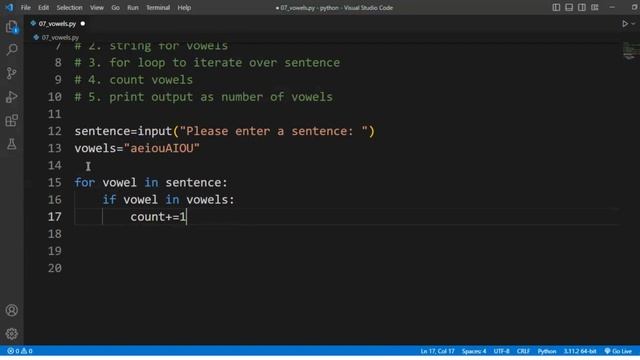
Task: Select the 3.11.2 64-bit interpreter
Action: 580,351
